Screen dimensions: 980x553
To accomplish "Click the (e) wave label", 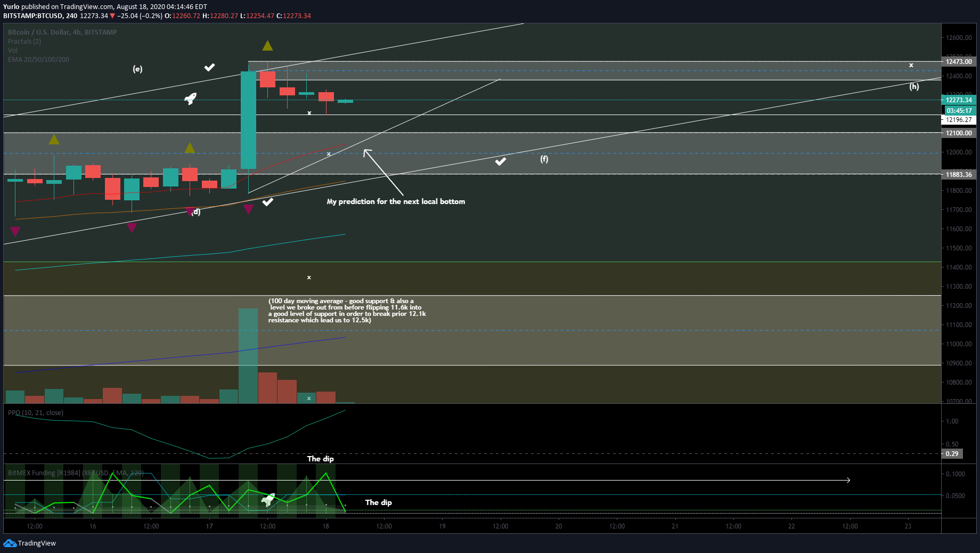I will point(137,69).
